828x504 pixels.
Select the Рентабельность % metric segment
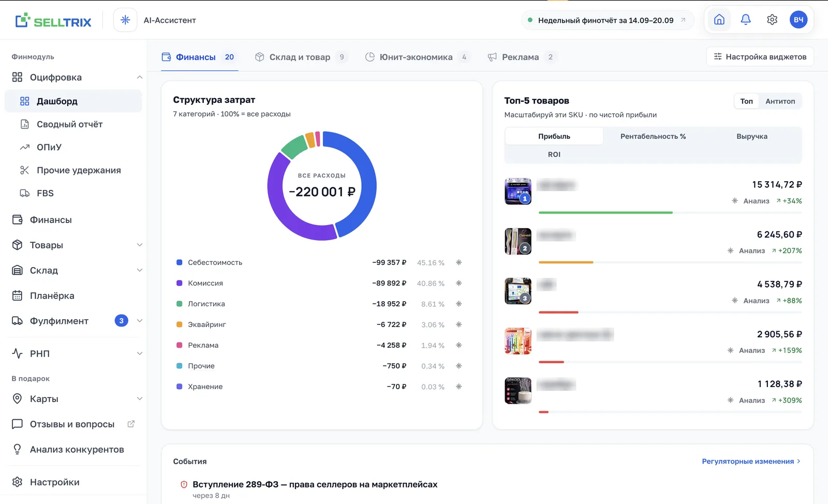653,136
